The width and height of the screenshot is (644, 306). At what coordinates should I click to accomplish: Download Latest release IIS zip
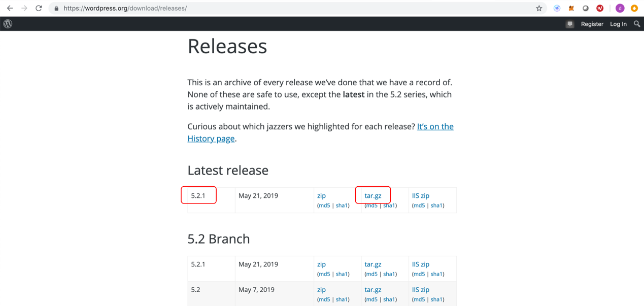coord(421,195)
